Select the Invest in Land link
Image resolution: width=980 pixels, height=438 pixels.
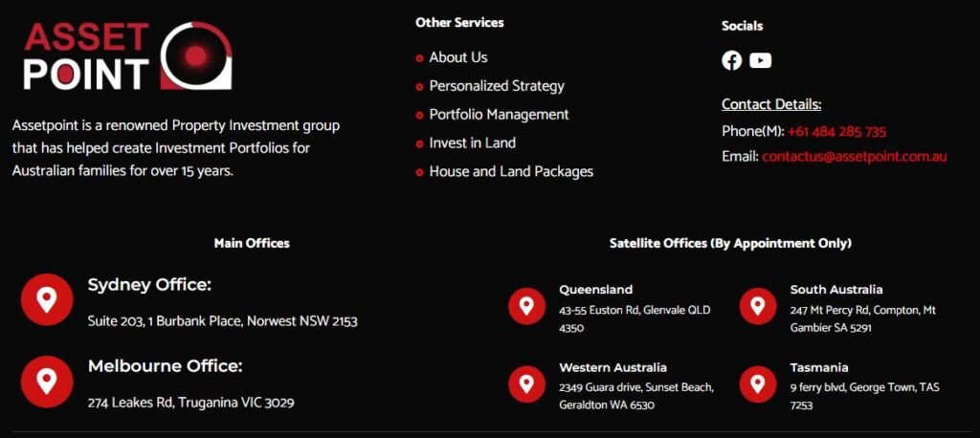point(473,143)
